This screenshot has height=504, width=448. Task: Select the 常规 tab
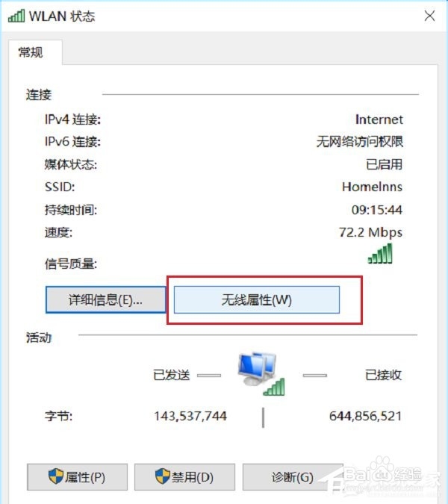31,52
